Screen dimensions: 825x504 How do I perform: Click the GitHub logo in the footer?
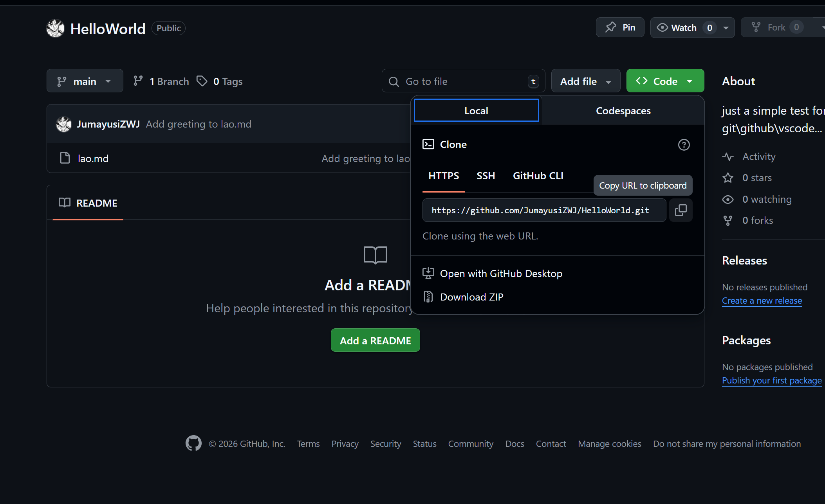(193, 443)
